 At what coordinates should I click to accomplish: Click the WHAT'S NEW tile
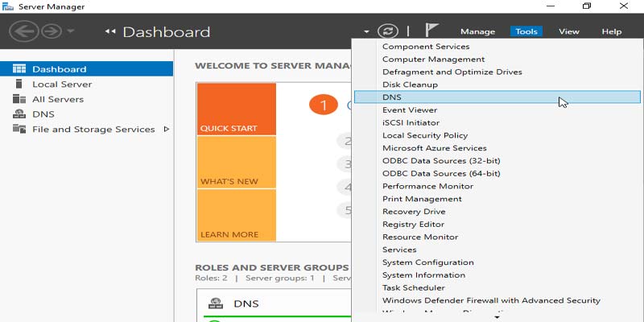(237, 163)
